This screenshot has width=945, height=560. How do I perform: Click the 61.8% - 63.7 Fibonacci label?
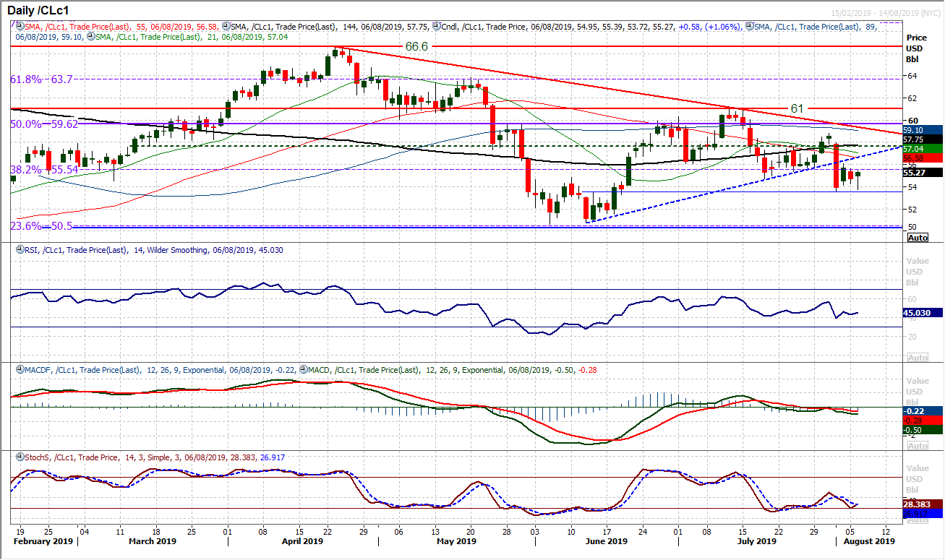[40, 79]
